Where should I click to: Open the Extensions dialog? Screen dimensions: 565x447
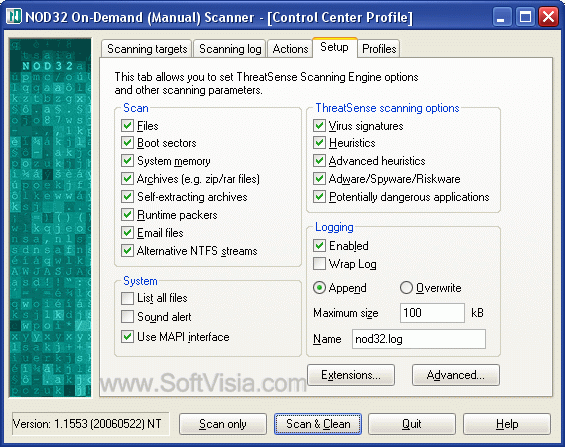(351, 375)
